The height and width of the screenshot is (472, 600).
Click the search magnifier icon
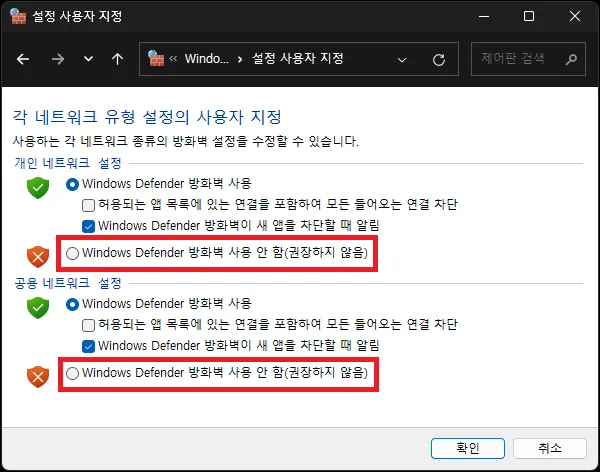[571, 59]
